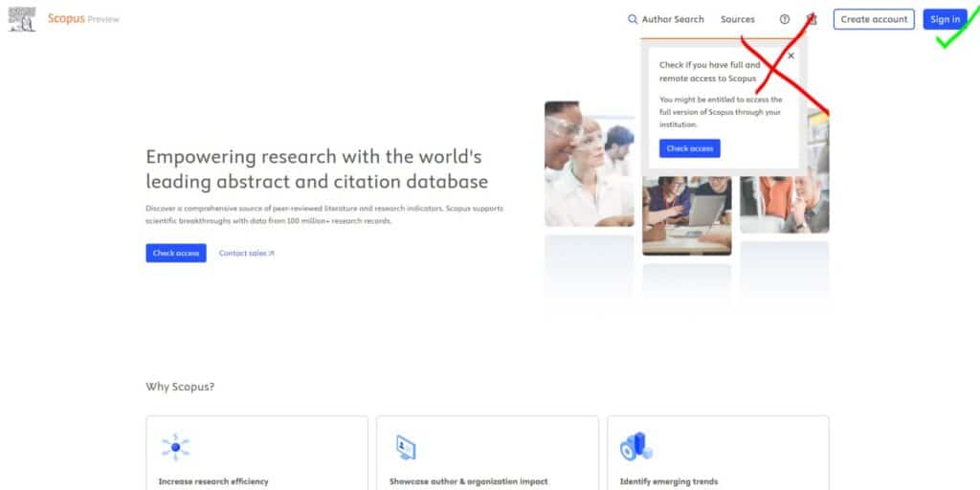Open the institution access icon

tap(812, 19)
